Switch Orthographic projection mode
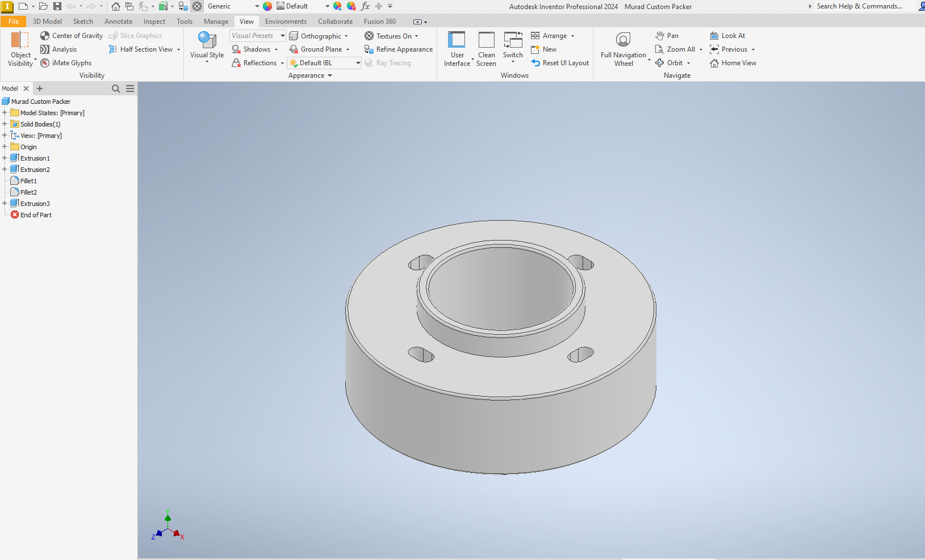Image resolution: width=925 pixels, height=560 pixels. click(315, 36)
